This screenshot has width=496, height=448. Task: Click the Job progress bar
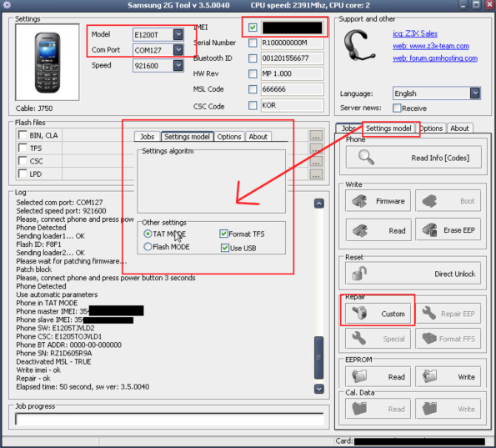(169, 419)
